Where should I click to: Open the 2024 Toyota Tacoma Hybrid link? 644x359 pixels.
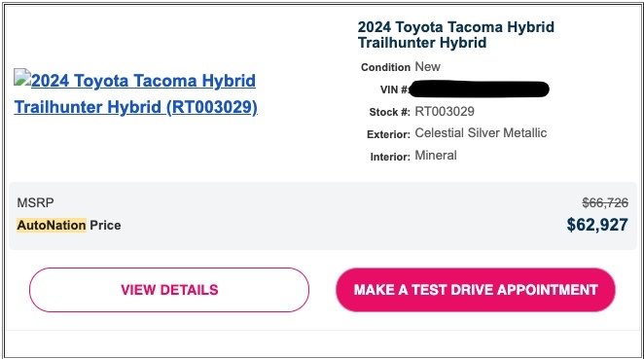click(x=143, y=81)
